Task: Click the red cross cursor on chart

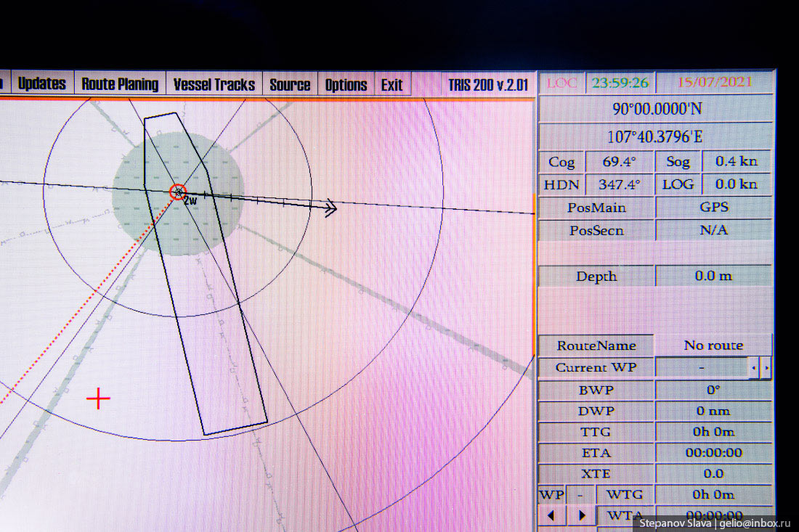Action: [x=98, y=398]
